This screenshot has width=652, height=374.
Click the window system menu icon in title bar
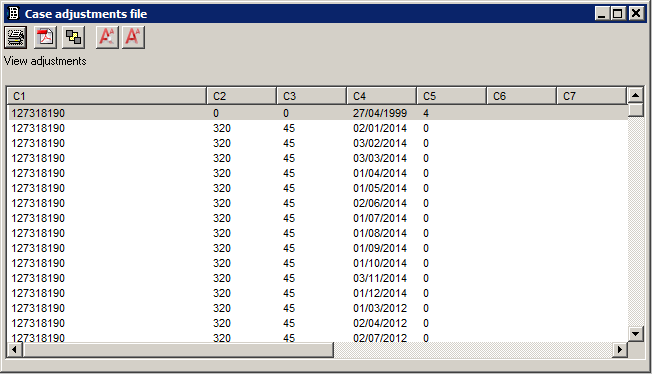click(x=14, y=13)
